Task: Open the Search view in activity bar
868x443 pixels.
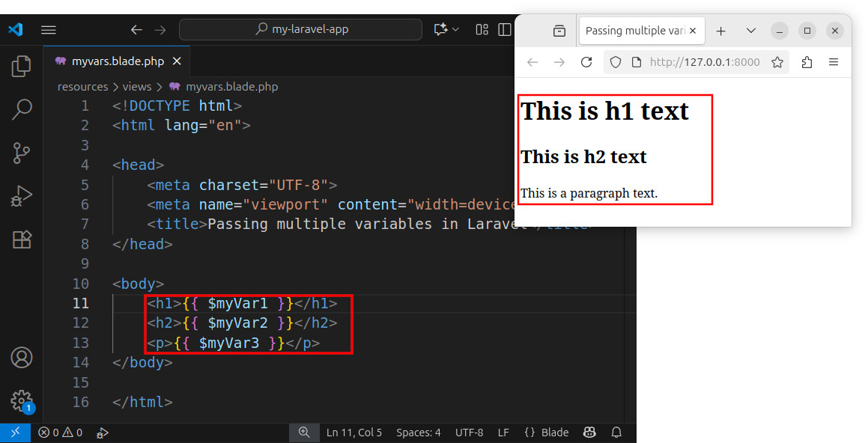Action: click(x=22, y=109)
